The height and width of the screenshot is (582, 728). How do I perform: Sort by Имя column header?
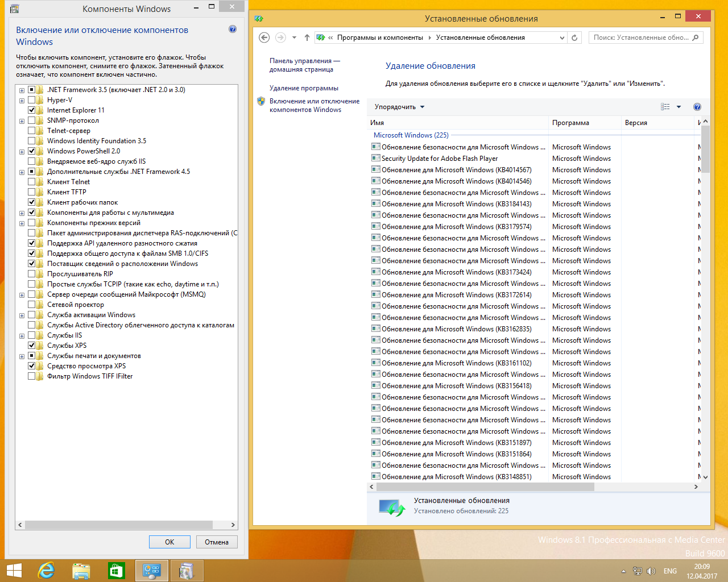point(458,123)
